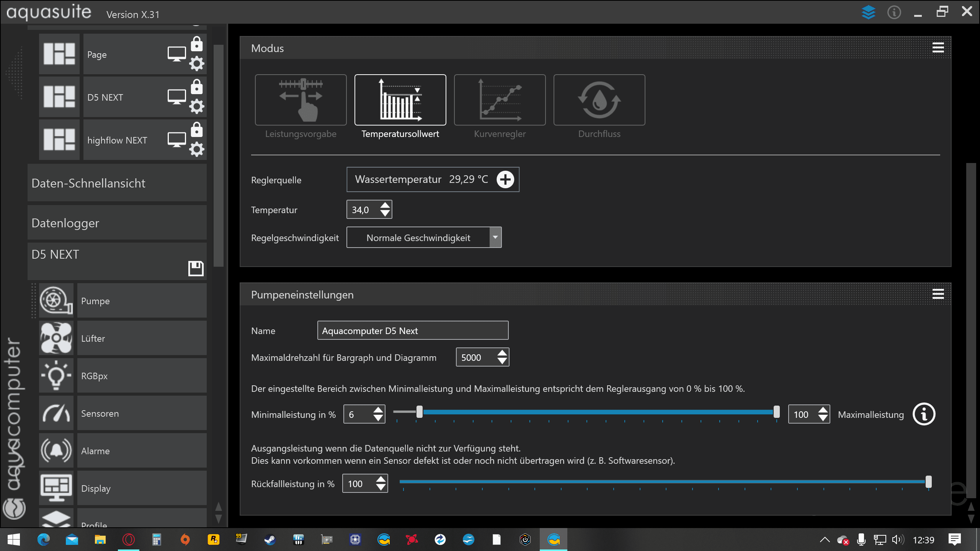Click Rückfallleistung slider handle
Image resolution: width=980 pixels, height=551 pixels.
tap(929, 482)
